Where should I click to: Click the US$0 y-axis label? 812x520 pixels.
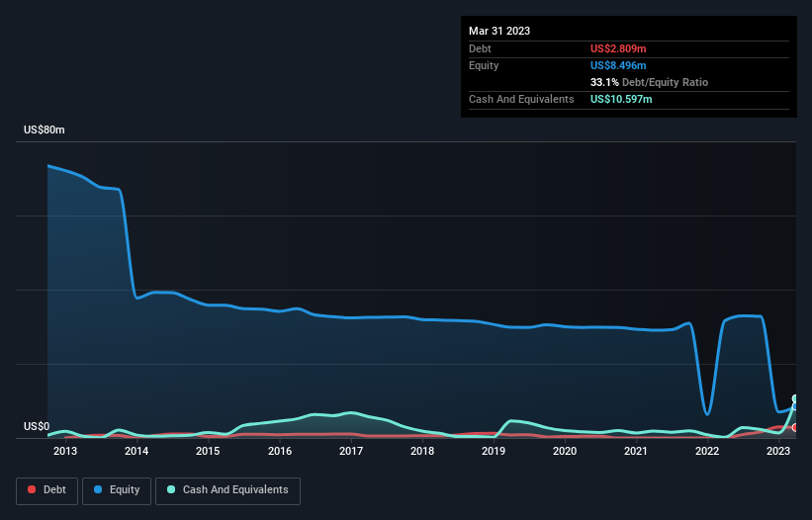pyautogui.click(x=37, y=426)
